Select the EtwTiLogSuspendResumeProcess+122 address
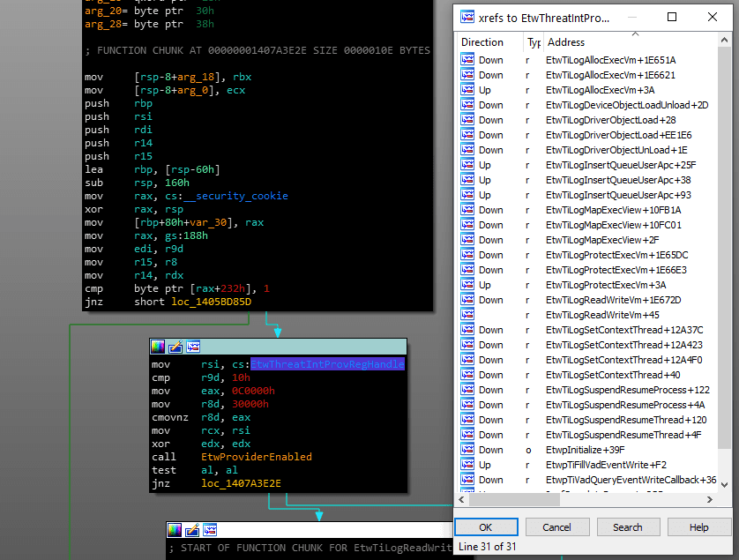Screen dimensions: 739x560 (628, 390)
